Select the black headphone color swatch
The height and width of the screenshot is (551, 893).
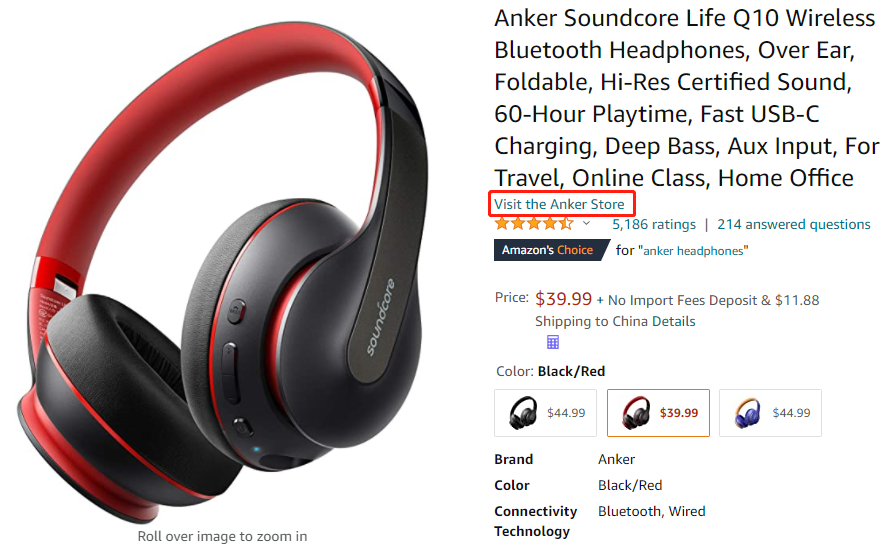[x=545, y=413]
